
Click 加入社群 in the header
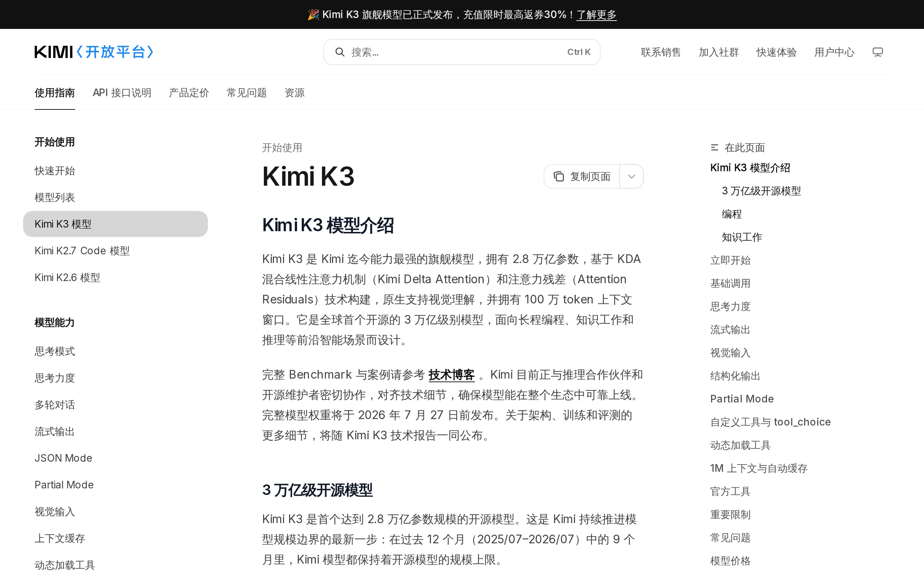(719, 52)
